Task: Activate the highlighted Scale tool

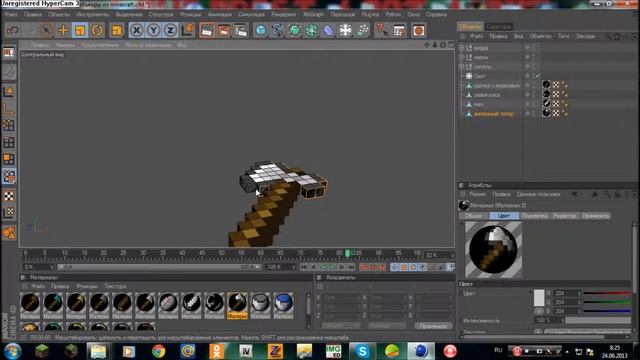Action: coord(80,30)
